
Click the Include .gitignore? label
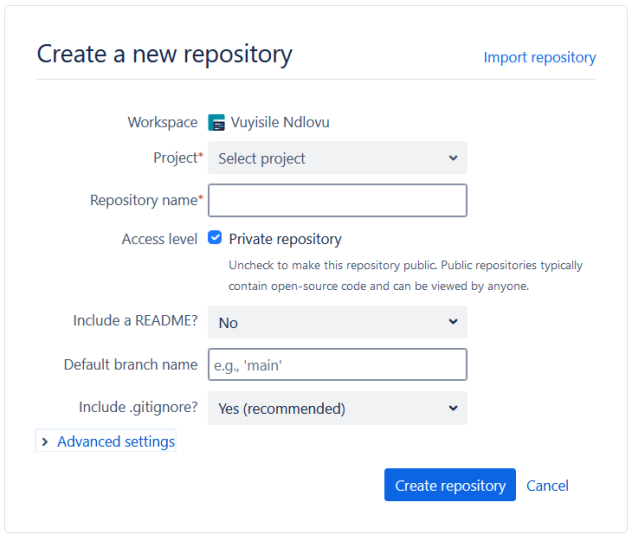138,407
